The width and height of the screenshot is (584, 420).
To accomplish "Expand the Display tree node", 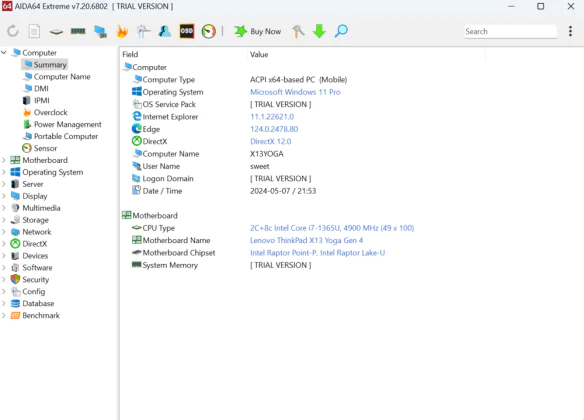I will [x=4, y=196].
